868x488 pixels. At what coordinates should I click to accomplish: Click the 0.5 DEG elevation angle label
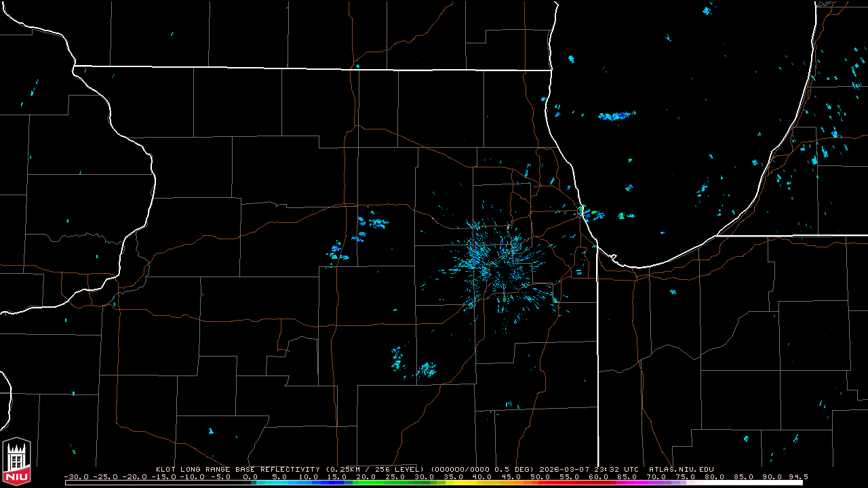[513, 469]
